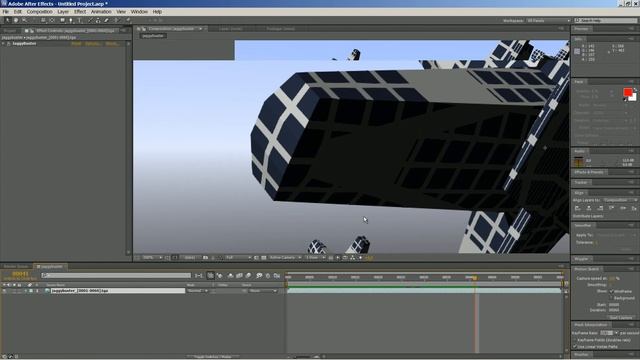Viewport: 640px width, 360px height.
Task: Select the Hand tool
Action: pyautogui.click(x=16, y=20)
